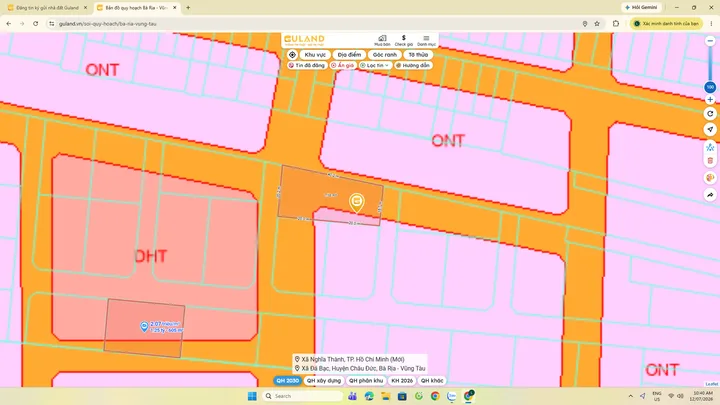The width and height of the screenshot is (720, 405).
Task: Click the Góc ranh button
Action: [x=384, y=55]
